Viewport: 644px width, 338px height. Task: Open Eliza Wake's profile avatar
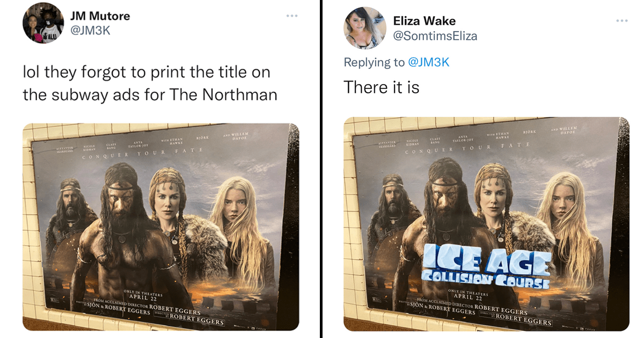pyautogui.click(x=364, y=28)
